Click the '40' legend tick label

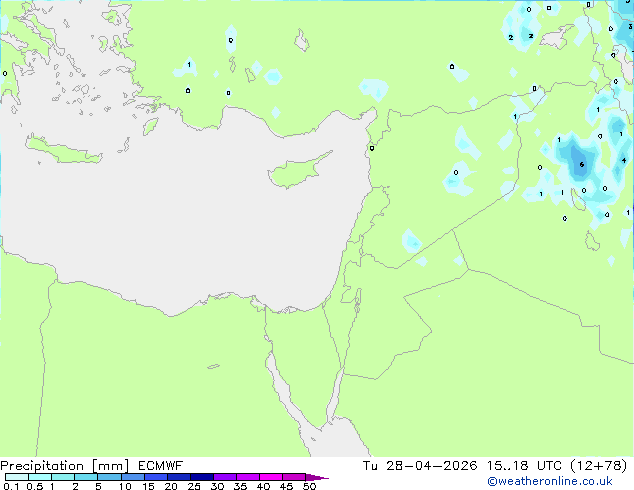click(263, 486)
